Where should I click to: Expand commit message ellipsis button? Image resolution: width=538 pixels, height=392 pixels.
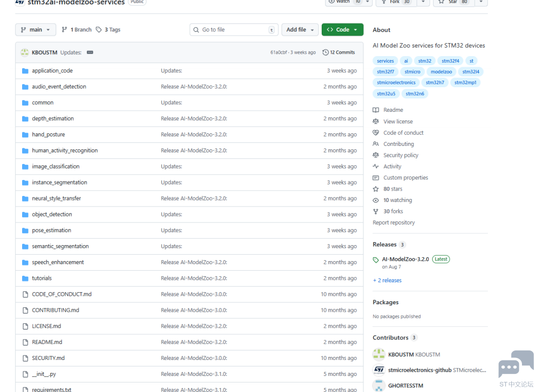(90, 53)
